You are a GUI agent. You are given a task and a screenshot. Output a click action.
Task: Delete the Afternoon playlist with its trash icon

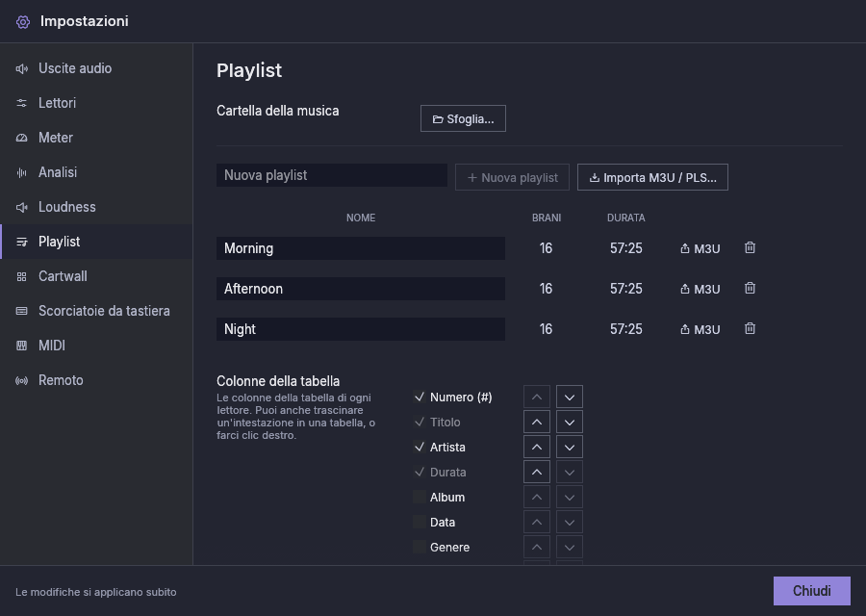click(x=750, y=289)
